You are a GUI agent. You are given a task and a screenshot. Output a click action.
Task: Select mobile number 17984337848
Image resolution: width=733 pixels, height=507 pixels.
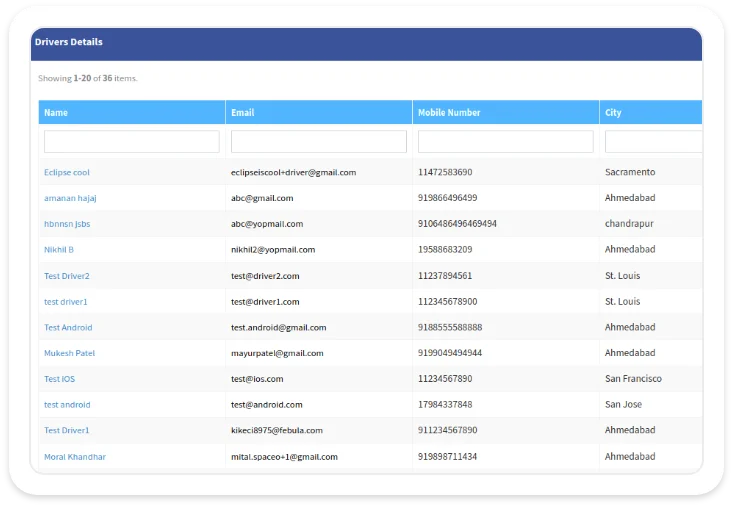[x=445, y=404]
